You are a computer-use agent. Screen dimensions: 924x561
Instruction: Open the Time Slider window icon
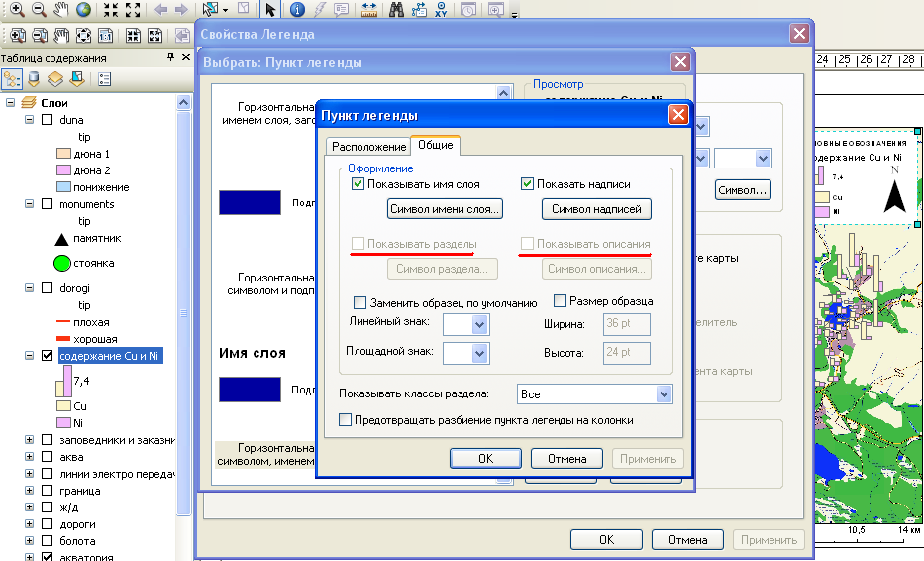click(x=467, y=10)
